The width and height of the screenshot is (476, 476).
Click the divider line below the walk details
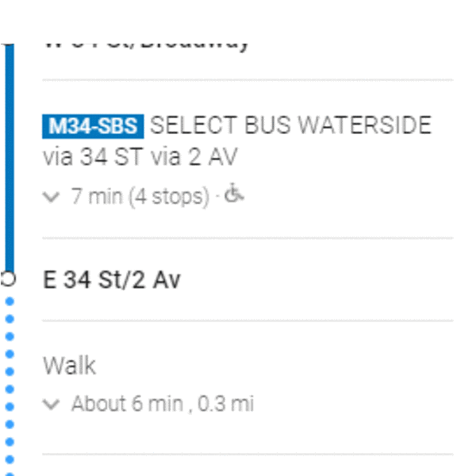pos(247,455)
